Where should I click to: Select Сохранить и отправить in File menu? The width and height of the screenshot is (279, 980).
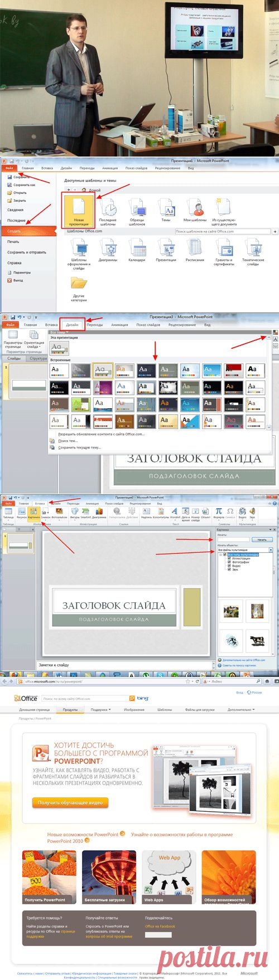(x=26, y=252)
